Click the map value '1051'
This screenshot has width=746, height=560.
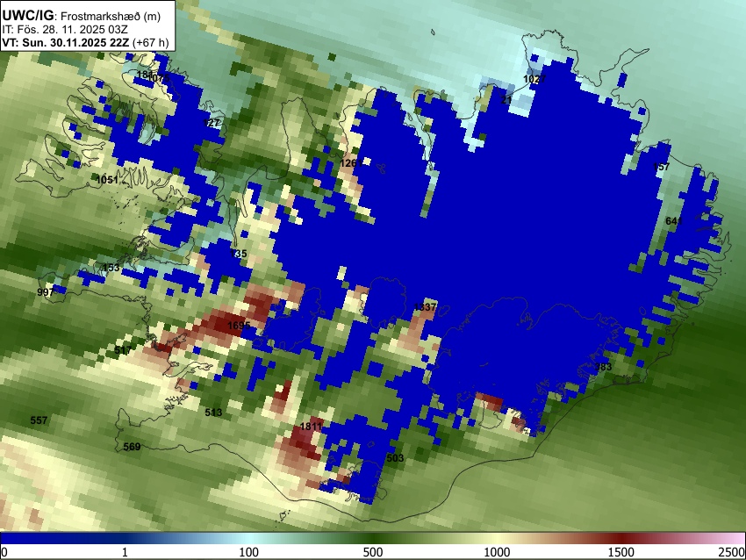click(107, 180)
